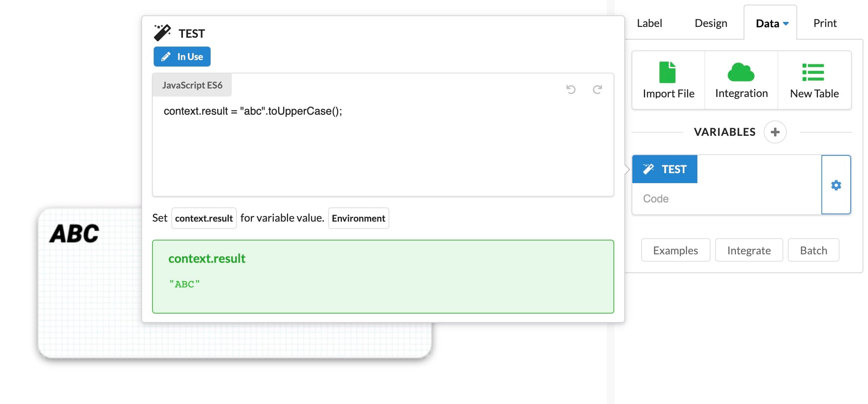Click the undo arrow in the code editor
Viewport: 868px width, 404px height.
point(571,90)
